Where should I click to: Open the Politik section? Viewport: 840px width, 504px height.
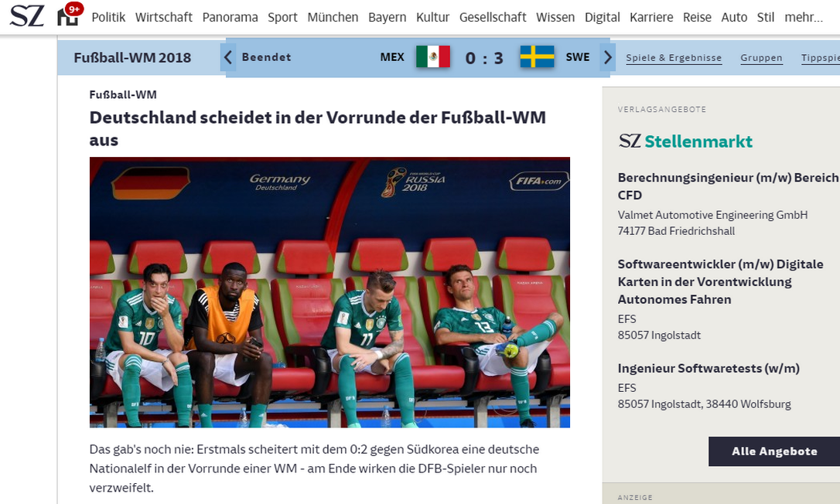click(108, 17)
